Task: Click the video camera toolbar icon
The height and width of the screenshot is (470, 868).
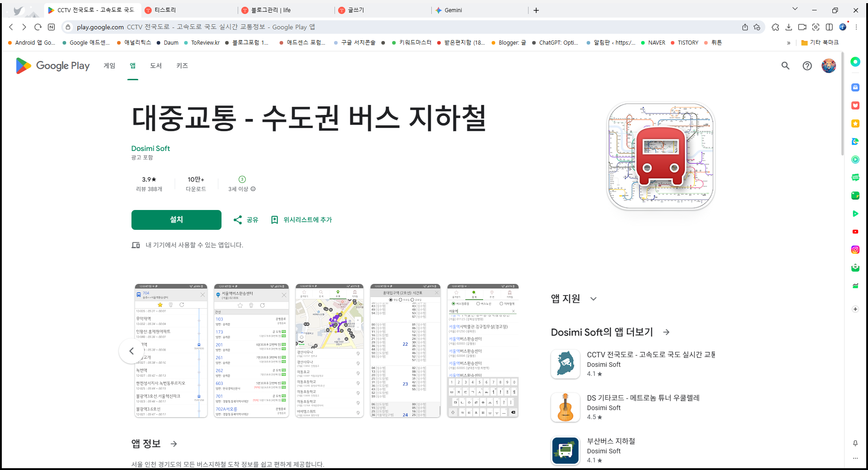Action: [802, 27]
